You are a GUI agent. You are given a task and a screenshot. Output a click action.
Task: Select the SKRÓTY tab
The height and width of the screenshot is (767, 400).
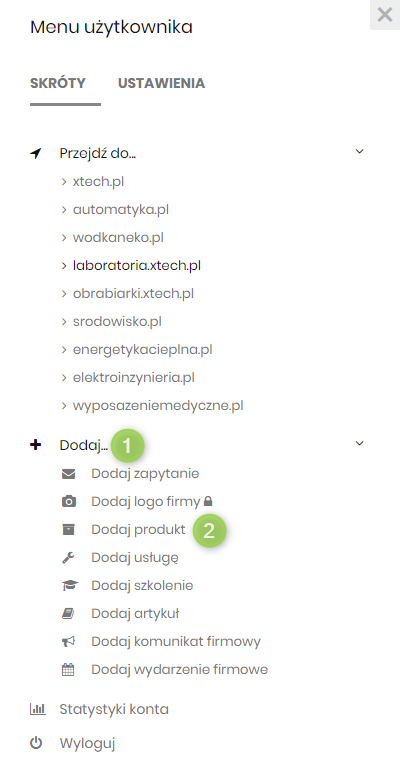(x=58, y=83)
